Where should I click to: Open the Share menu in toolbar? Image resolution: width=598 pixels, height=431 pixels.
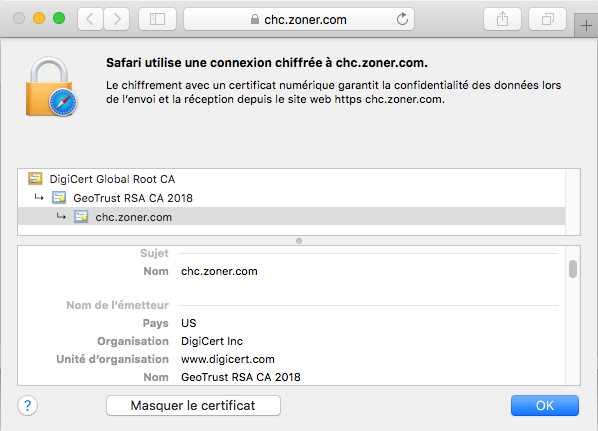click(502, 19)
